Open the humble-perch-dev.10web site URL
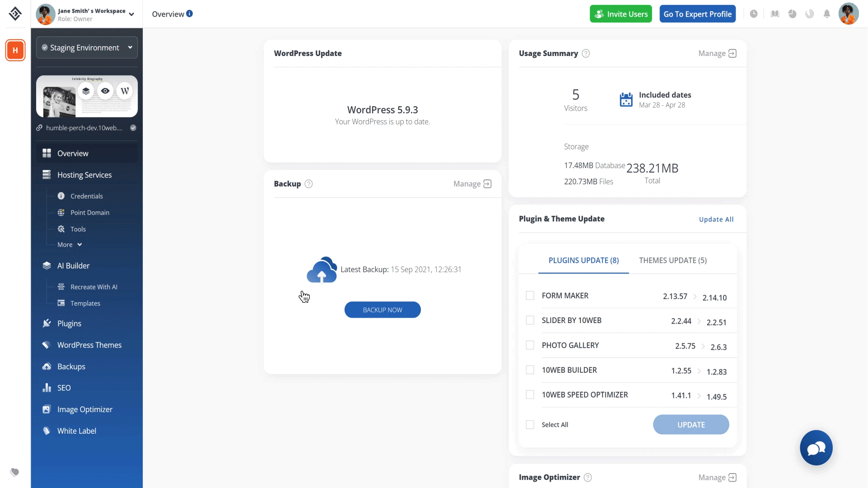868x488 pixels. pyautogui.click(x=84, y=128)
